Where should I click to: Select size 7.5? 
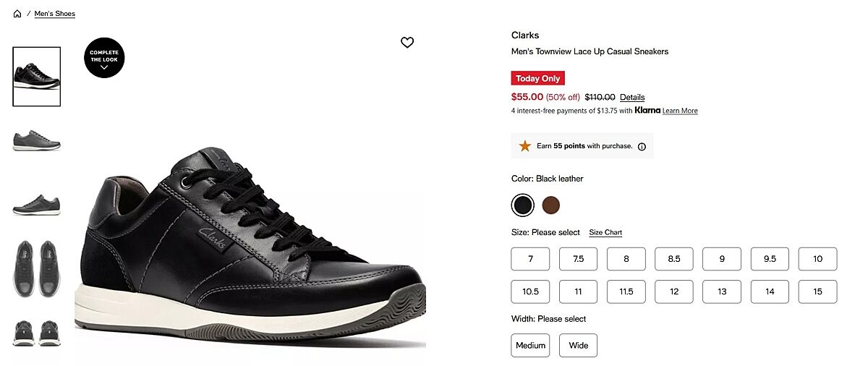point(578,259)
